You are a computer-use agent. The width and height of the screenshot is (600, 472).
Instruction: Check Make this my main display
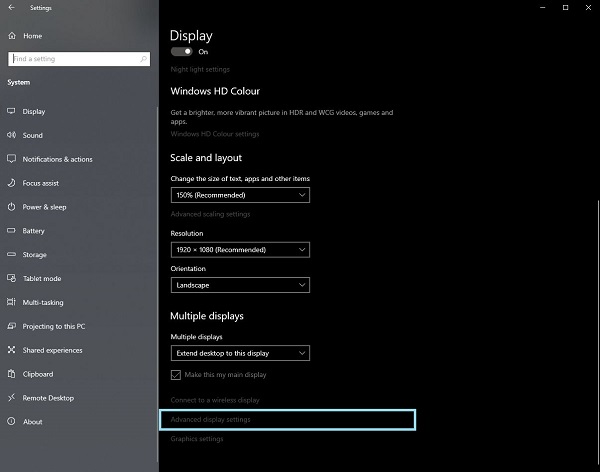click(x=176, y=374)
